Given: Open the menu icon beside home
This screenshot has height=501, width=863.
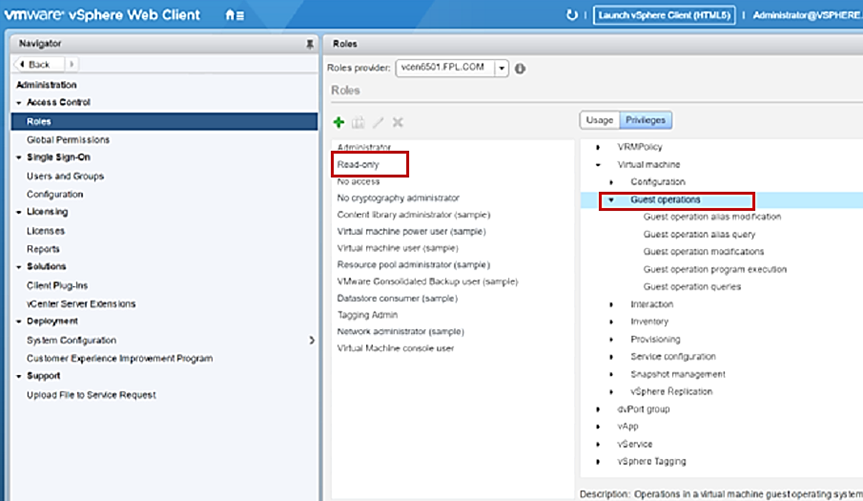Looking at the screenshot, I should click(241, 16).
